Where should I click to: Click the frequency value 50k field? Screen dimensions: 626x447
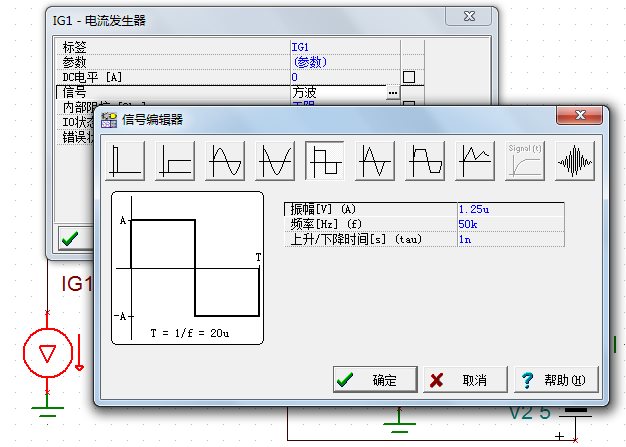pos(511,224)
